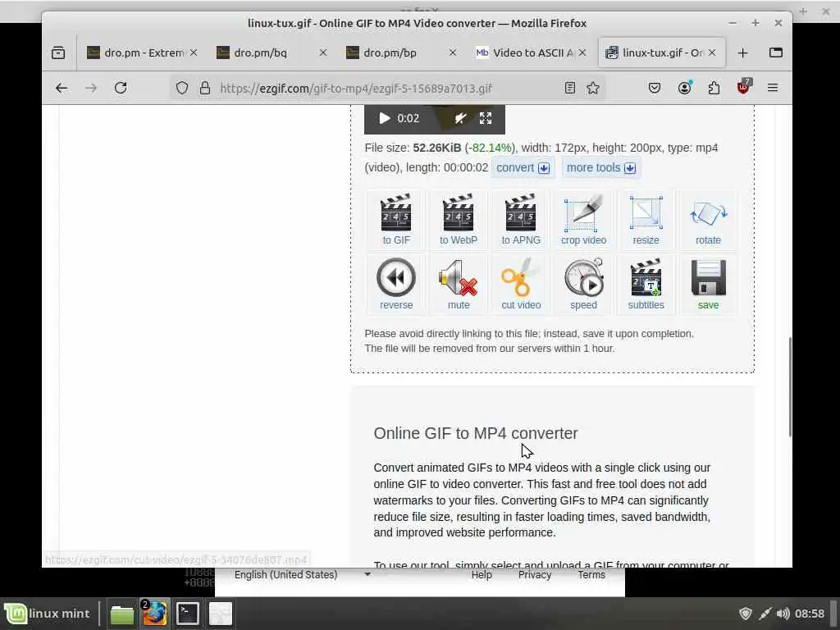This screenshot has height=630, width=840.
Task: Open the mute video tool
Action: coord(458,284)
